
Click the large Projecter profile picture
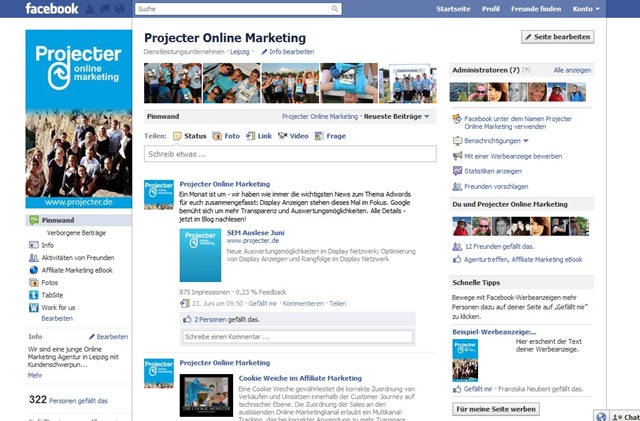(x=78, y=119)
